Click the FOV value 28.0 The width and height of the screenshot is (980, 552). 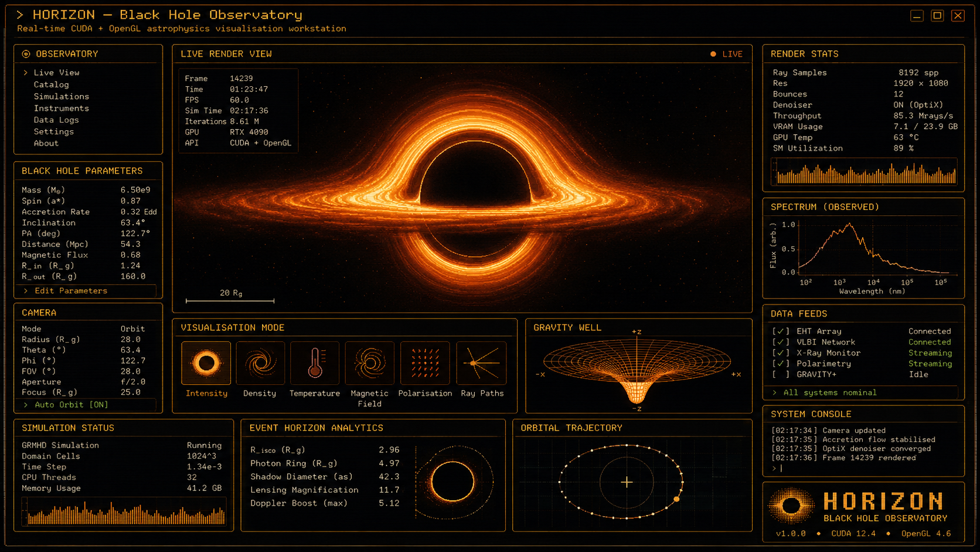[x=131, y=371]
